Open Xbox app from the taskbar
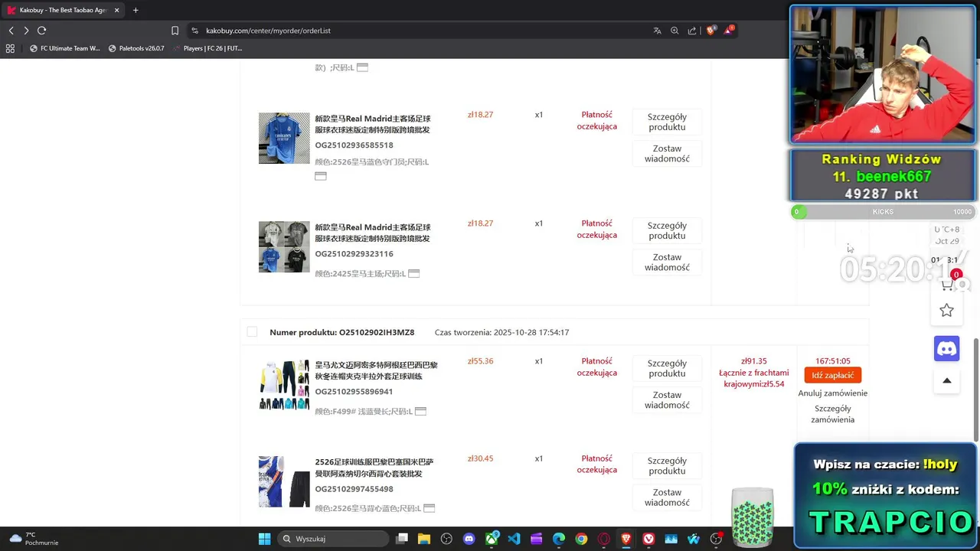Image resolution: width=980 pixels, height=551 pixels. [x=492, y=539]
